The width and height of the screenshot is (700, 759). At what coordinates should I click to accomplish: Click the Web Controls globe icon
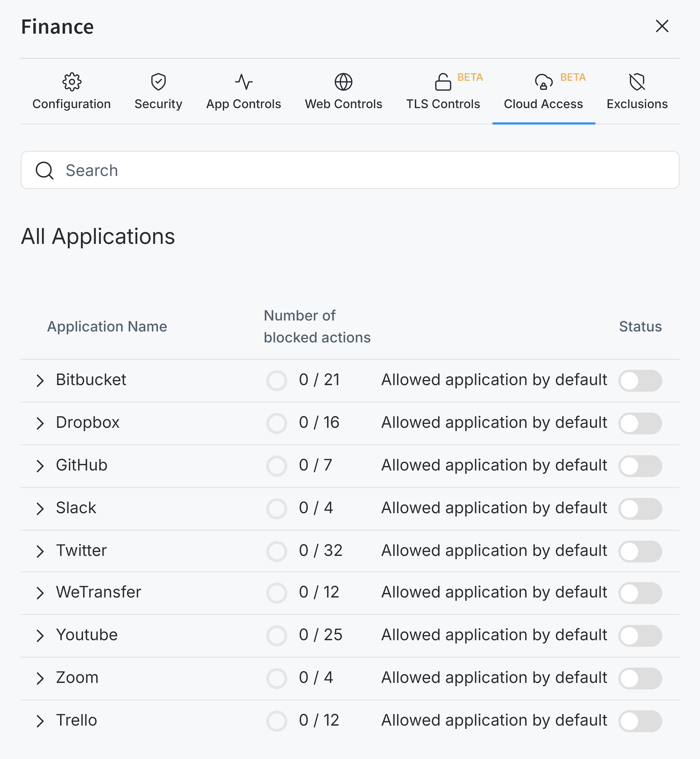point(344,82)
